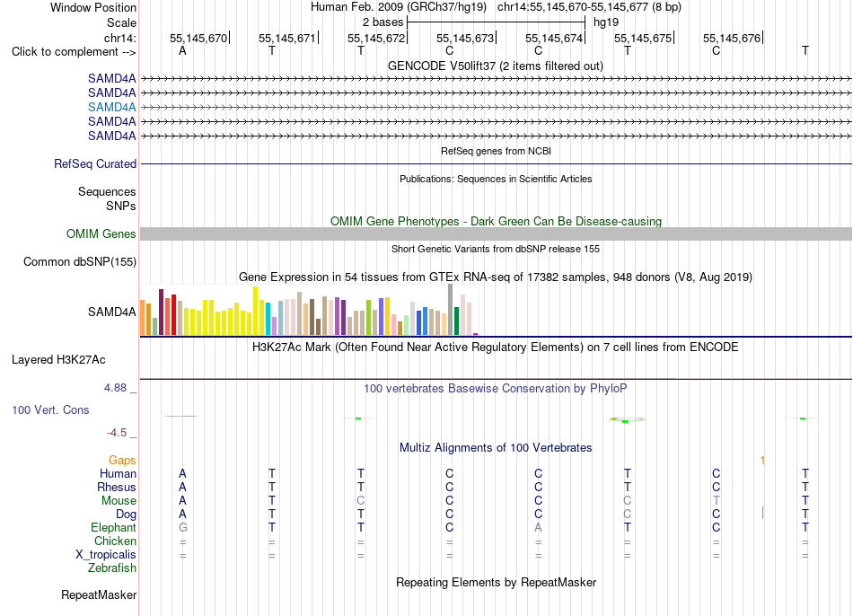Click the light blue SAMD4A transcript label
The height and width of the screenshot is (616, 853).
click(111, 107)
